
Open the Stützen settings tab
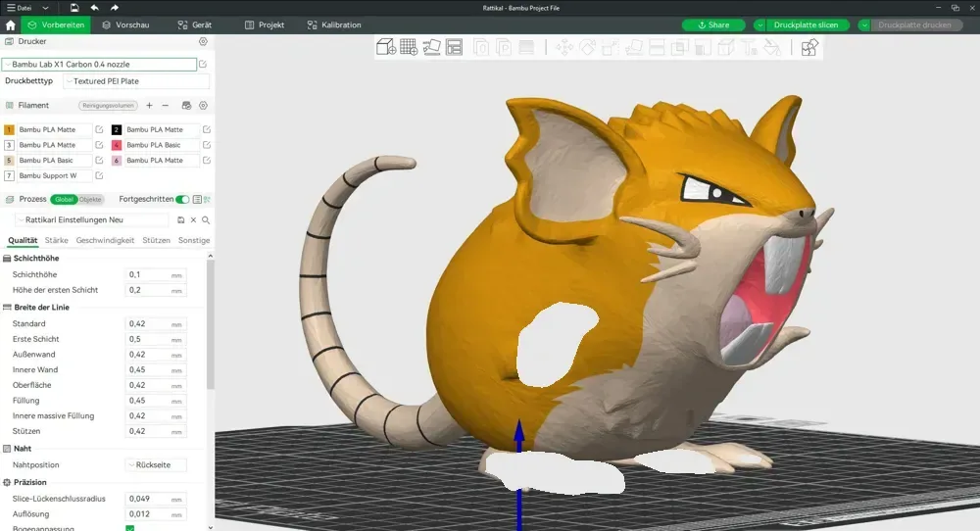156,240
